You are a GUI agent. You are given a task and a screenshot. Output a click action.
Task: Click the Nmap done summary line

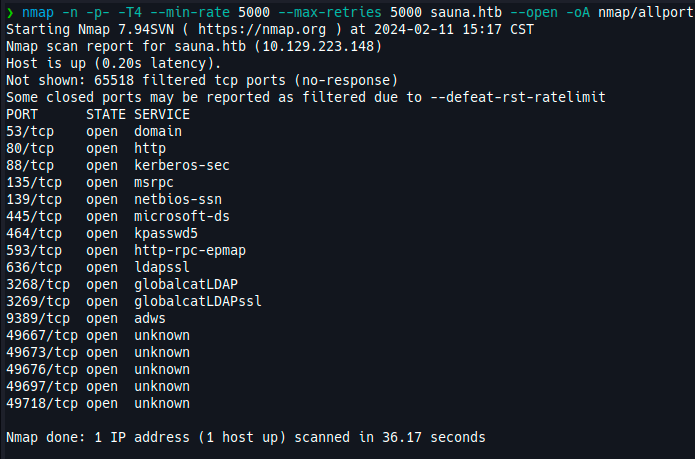[x=246, y=438]
